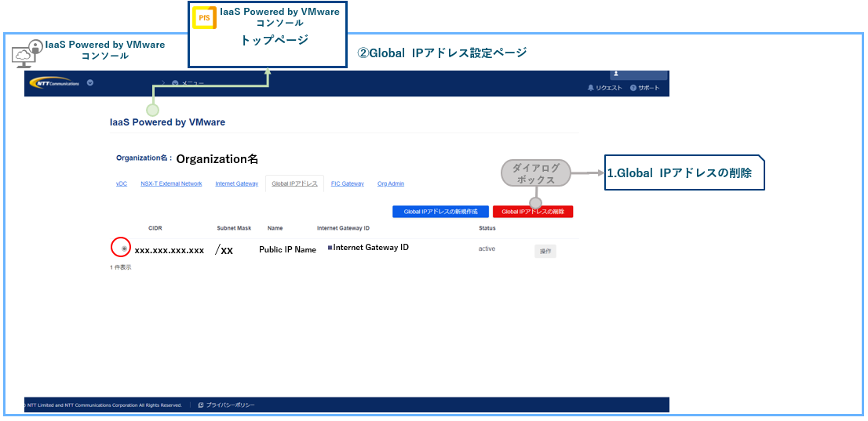Click the Subnet Mask column header

[x=234, y=228]
